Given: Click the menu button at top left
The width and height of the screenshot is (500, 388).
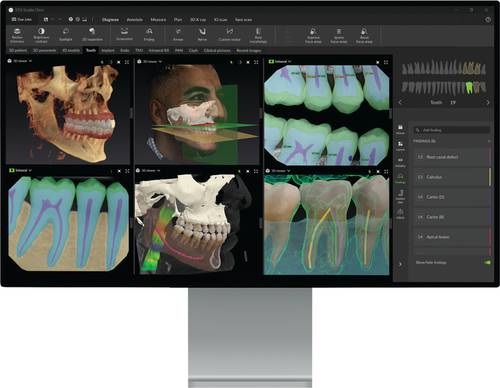Looking at the screenshot, I should point(22,19).
